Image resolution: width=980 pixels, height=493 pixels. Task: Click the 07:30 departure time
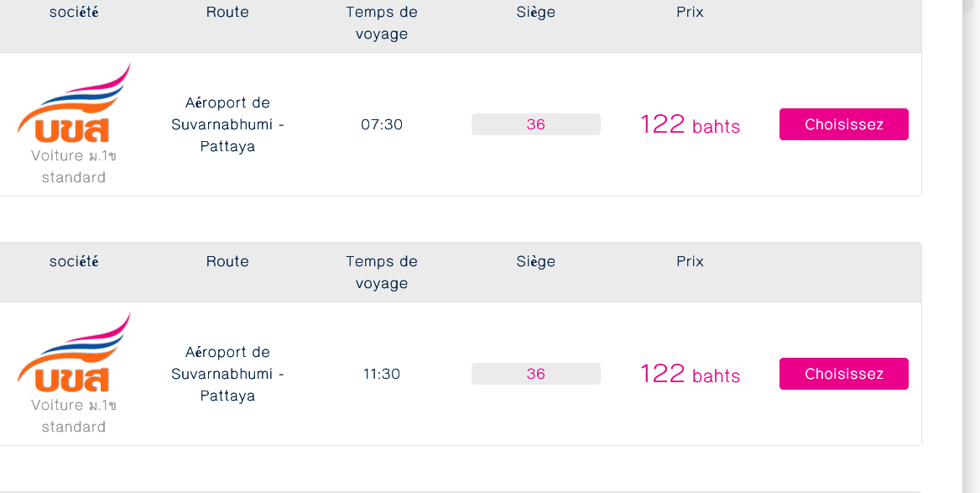(x=382, y=124)
